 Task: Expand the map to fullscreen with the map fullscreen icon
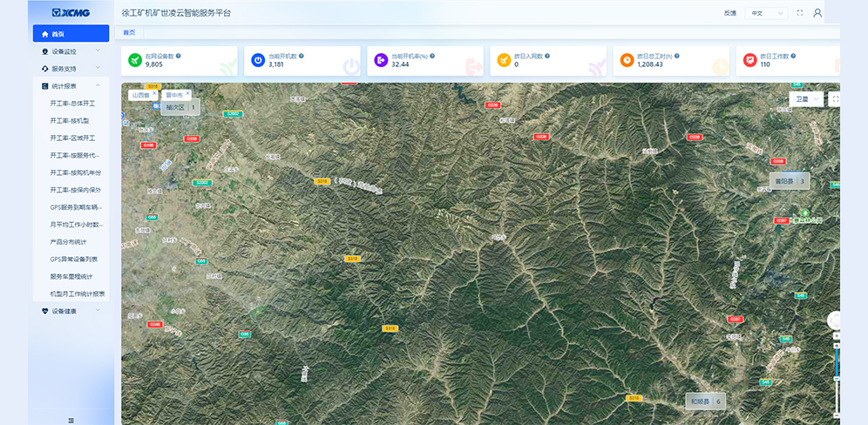(835, 99)
